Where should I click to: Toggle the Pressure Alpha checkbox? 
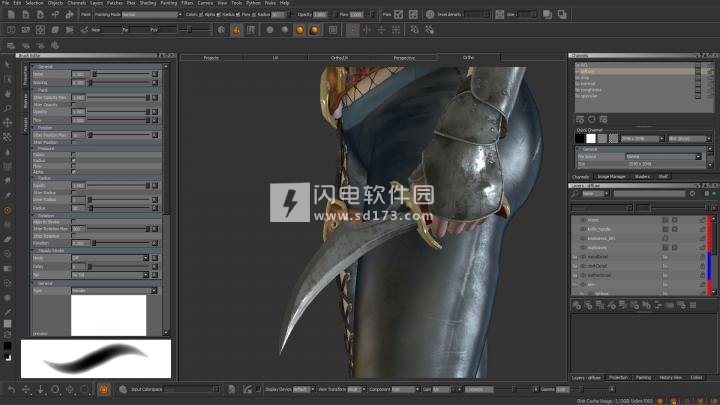click(x=73, y=172)
